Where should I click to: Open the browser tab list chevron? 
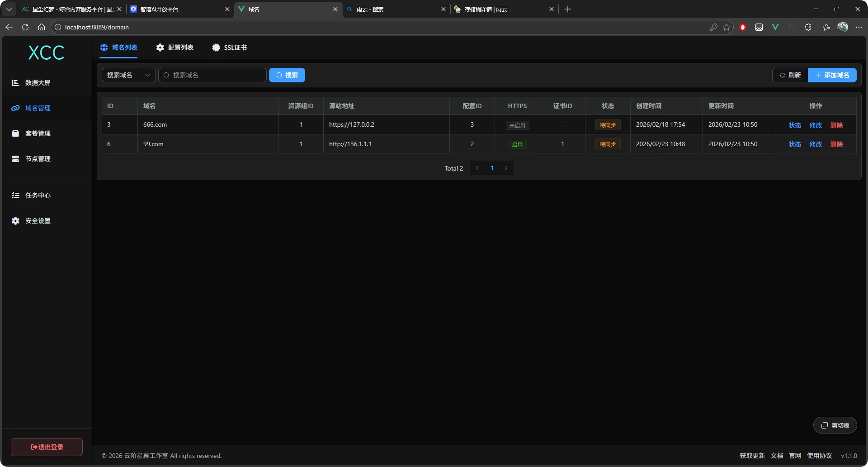pos(9,9)
